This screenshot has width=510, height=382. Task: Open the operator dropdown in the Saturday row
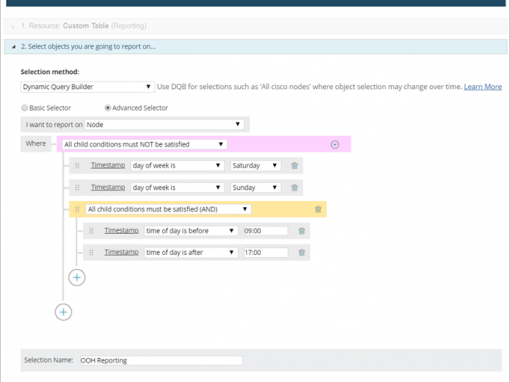[x=177, y=166]
